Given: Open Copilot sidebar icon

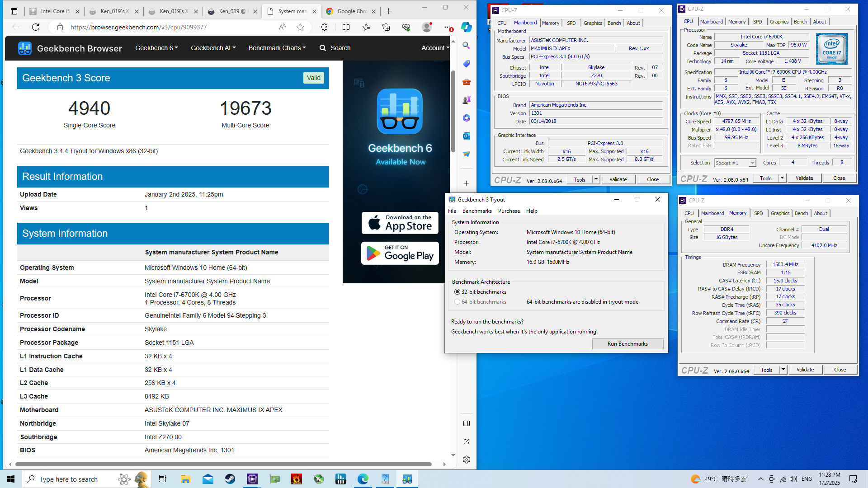Looking at the screenshot, I should 466,27.
